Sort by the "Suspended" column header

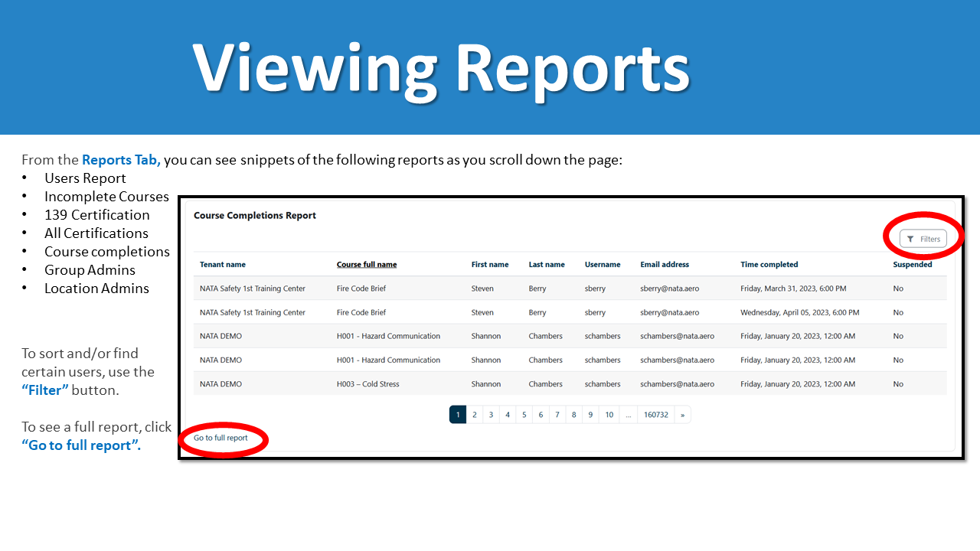coord(912,264)
